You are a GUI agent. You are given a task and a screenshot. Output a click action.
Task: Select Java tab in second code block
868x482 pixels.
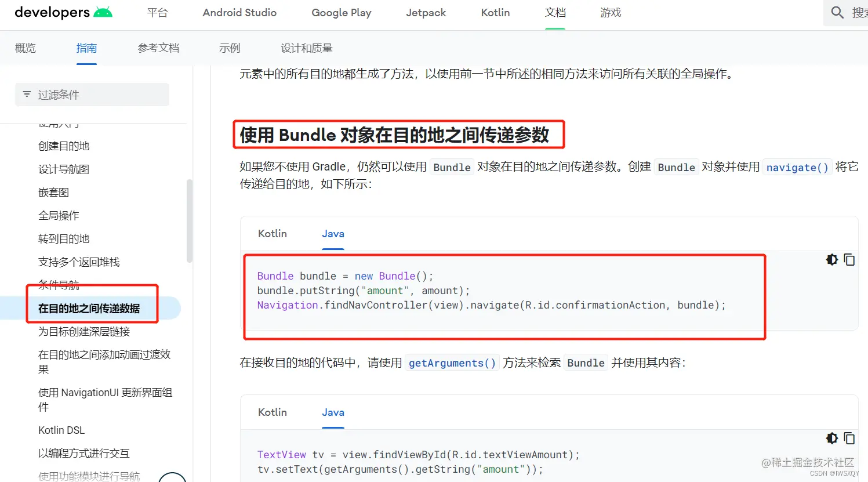[x=333, y=412]
